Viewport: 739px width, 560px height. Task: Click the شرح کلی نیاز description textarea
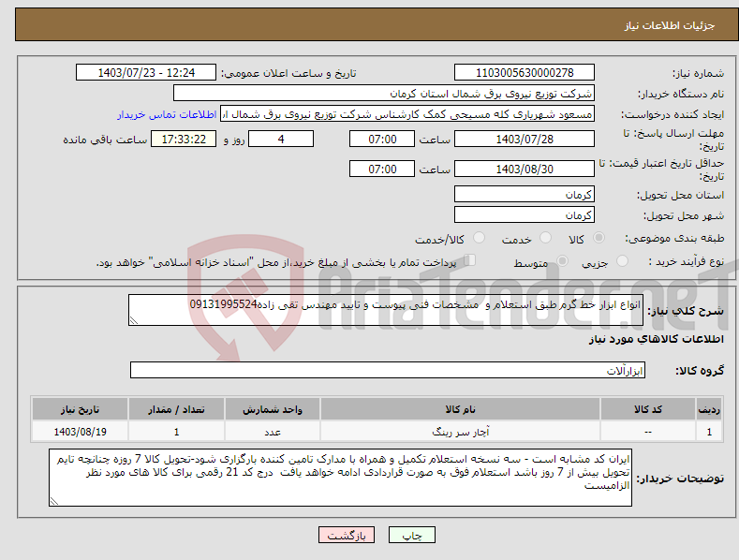coord(386,310)
